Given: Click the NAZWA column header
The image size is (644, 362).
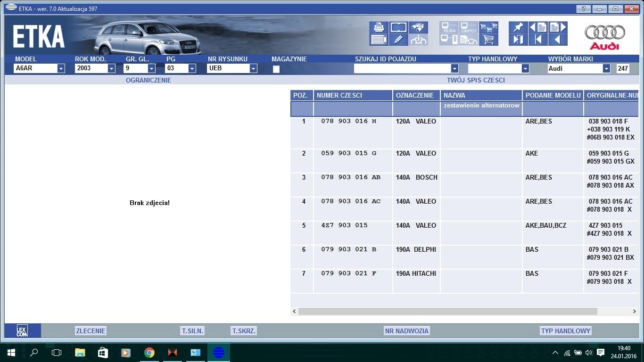Looking at the screenshot, I should 481,95.
